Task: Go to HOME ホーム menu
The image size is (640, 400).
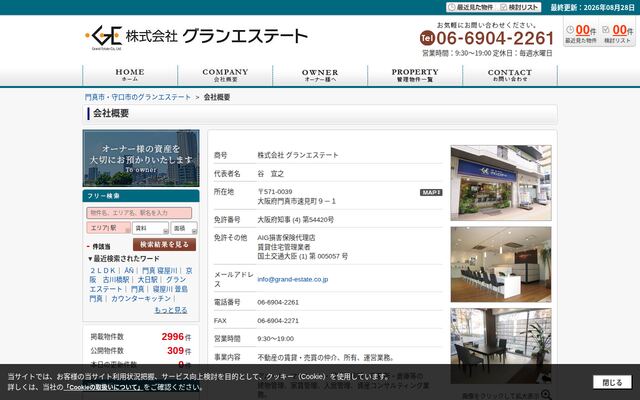Action: (130, 75)
